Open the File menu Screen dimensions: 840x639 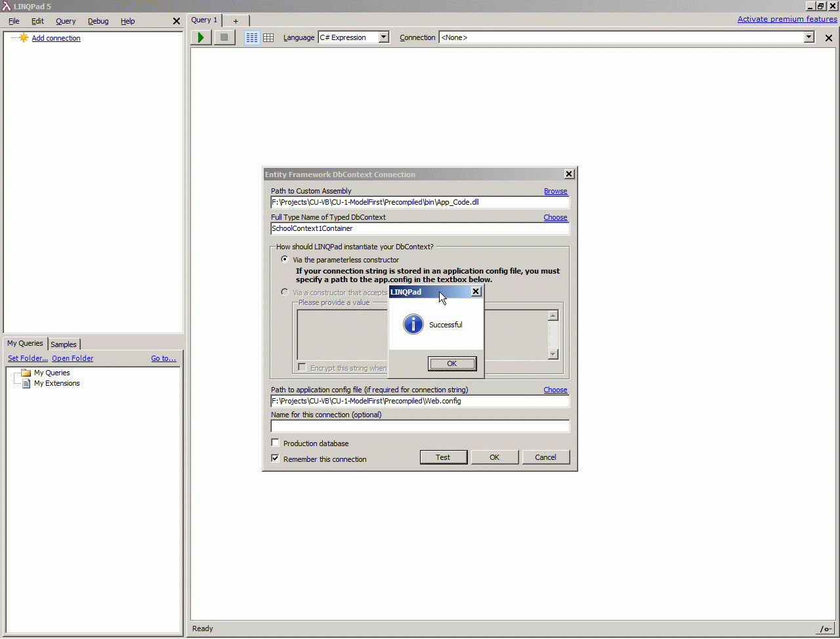click(14, 21)
